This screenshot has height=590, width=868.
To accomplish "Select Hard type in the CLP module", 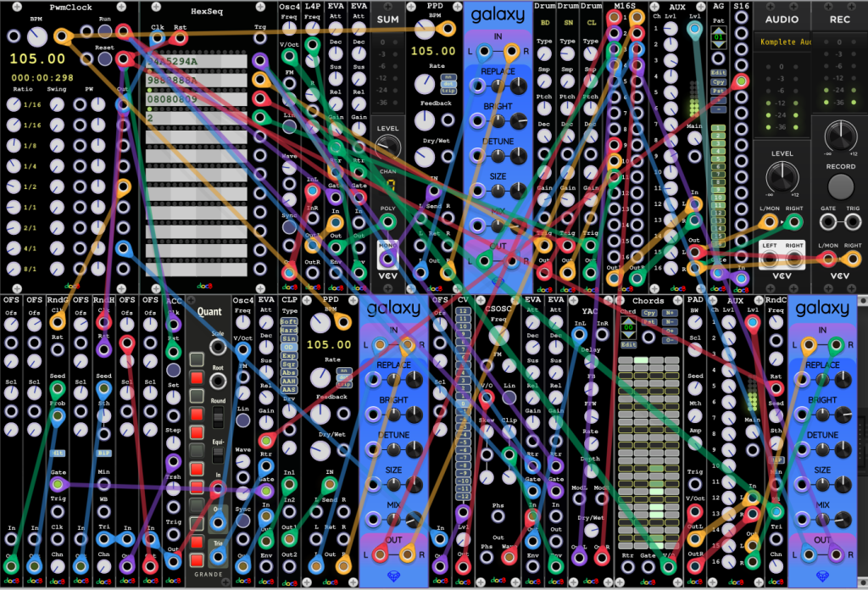I will [289, 330].
